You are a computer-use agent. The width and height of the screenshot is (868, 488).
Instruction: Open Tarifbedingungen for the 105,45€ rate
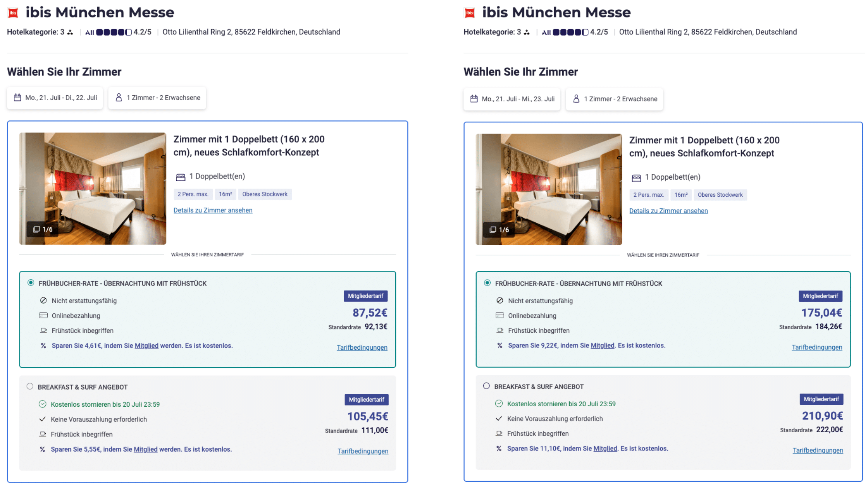[363, 451]
